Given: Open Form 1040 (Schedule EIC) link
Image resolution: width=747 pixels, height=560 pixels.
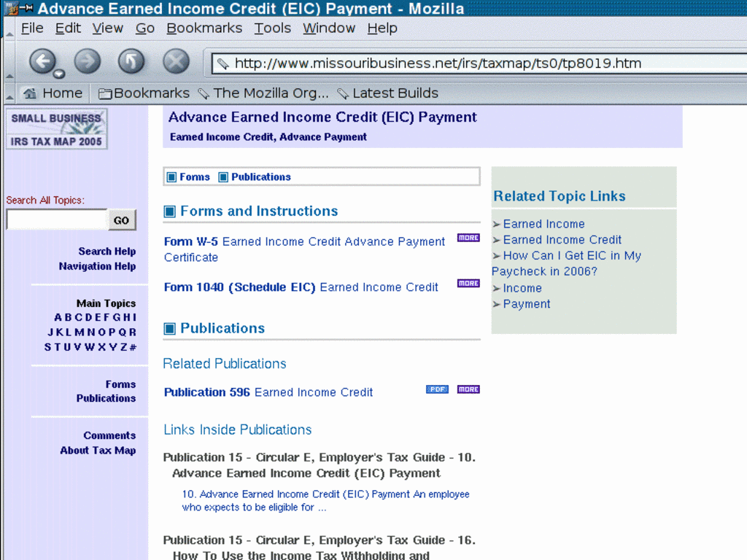Looking at the screenshot, I should pos(301,287).
